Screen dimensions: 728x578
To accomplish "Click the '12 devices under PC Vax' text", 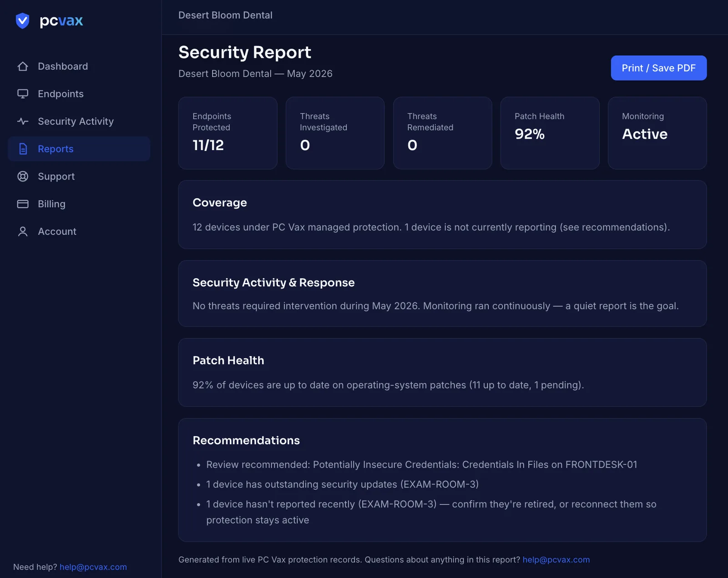I will coord(431,227).
